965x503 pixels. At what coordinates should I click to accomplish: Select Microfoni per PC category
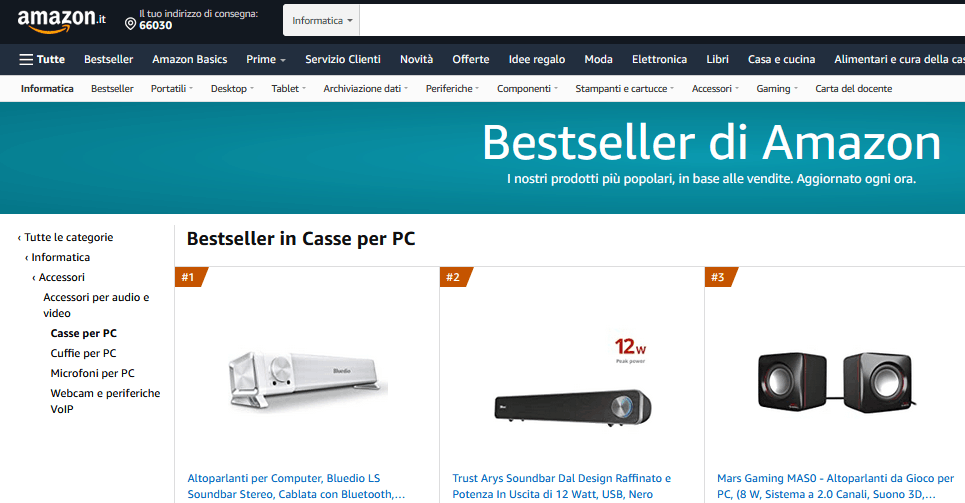pyautogui.click(x=92, y=373)
